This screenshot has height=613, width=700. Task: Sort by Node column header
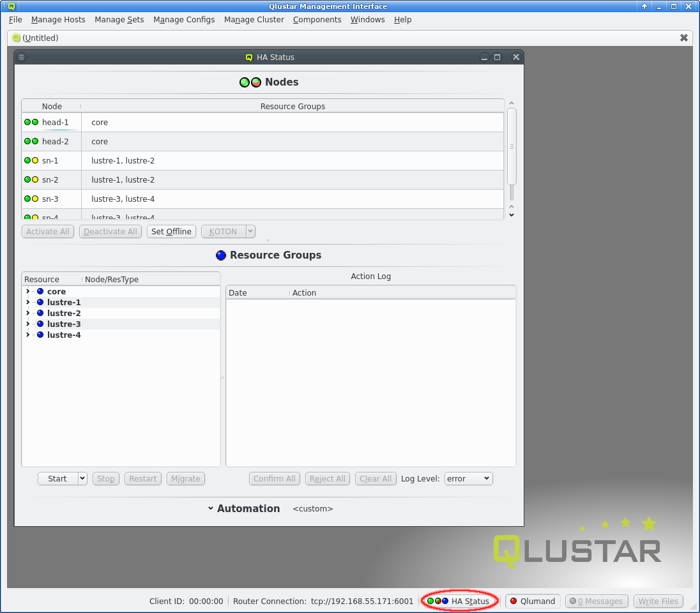(x=52, y=106)
